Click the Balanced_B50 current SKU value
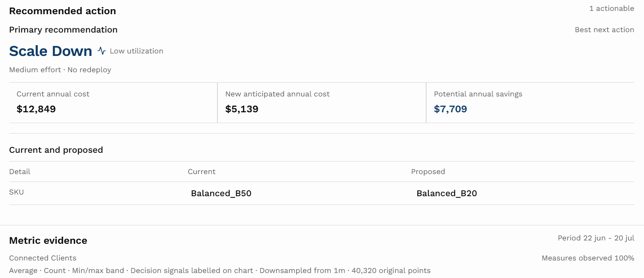The image size is (644, 278). (x=221, y=193)
